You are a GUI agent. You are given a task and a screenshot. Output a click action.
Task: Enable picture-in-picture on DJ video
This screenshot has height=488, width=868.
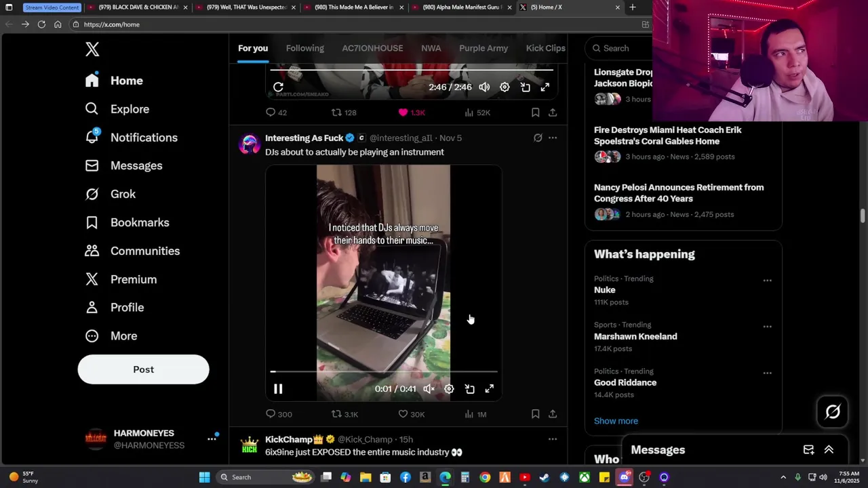pyautogui.click(x=469, y=389)
